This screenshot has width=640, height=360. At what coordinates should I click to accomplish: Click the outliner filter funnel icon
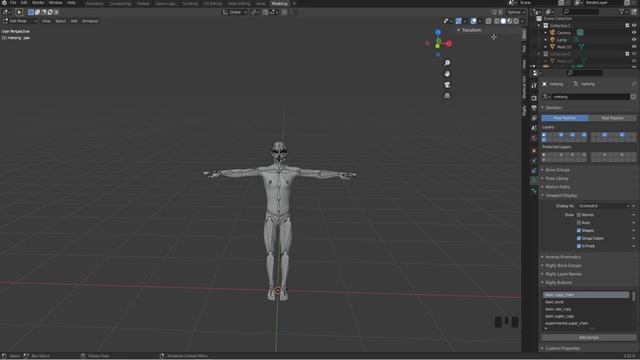622,12
